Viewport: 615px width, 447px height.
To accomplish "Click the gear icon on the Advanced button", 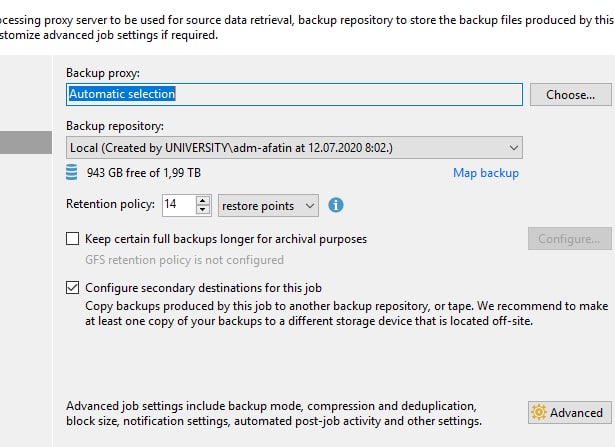I will coord(539,412).
